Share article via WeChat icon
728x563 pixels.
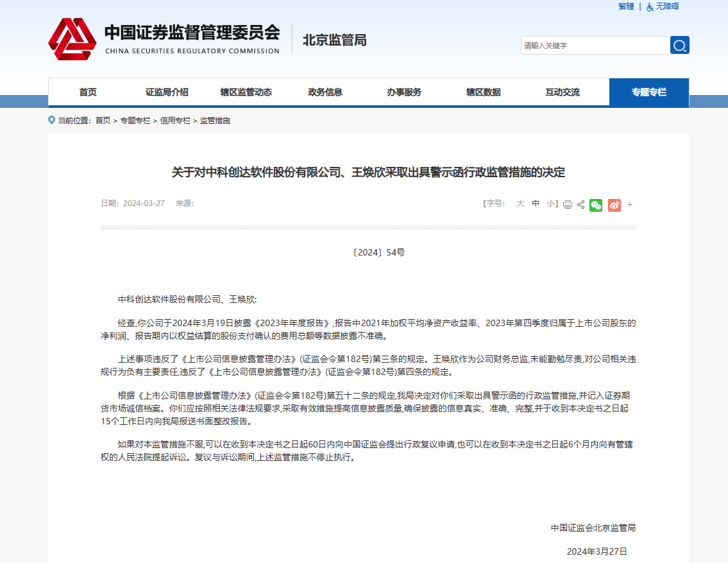(x=596, y=205)
